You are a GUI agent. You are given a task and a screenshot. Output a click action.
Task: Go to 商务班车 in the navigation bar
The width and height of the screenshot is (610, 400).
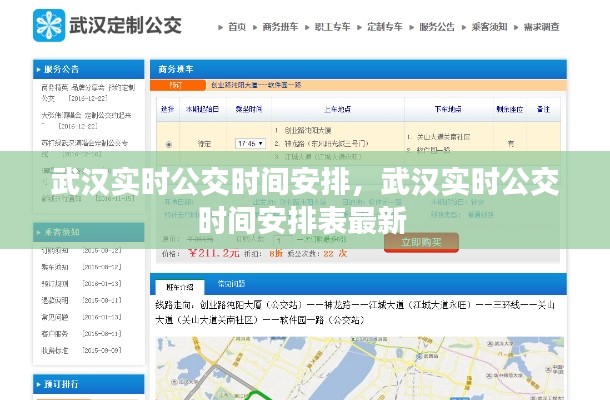[282, 26]
